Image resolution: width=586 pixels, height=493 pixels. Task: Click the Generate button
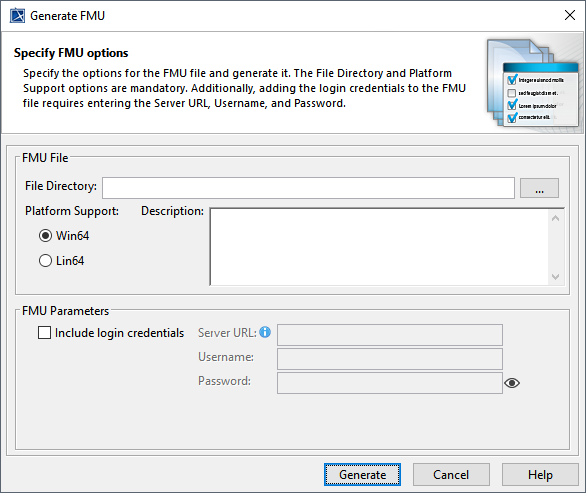pos(363,475)
